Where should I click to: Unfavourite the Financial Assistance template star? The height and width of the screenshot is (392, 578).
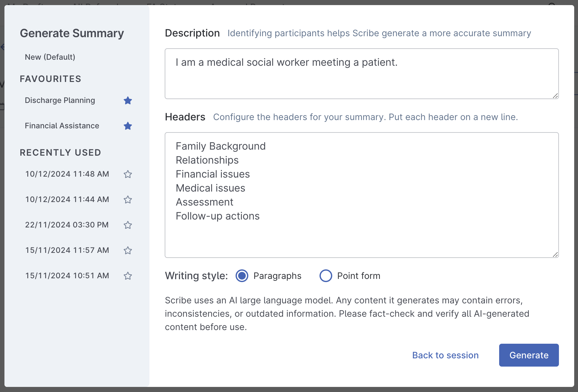pyautogui.click(x=128, y=126)
